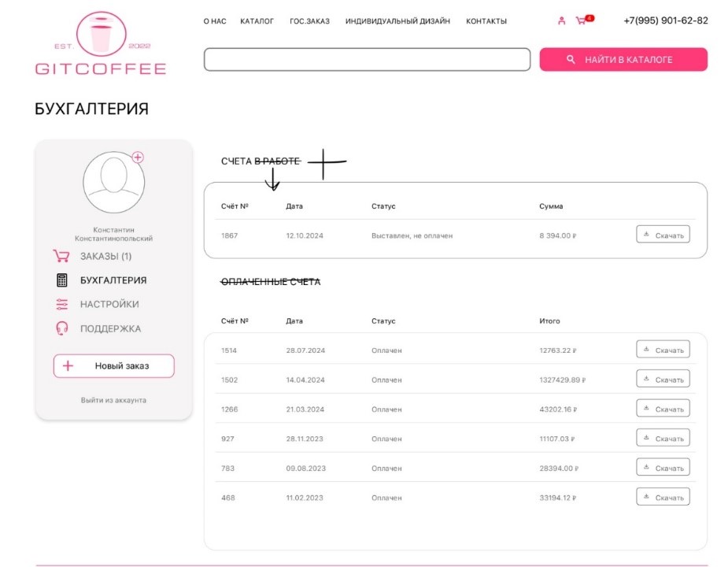Viewport: 728px width, 567px height.
Task: Add a profile photo with the plus icon
Action: click(x=138, y=157)
